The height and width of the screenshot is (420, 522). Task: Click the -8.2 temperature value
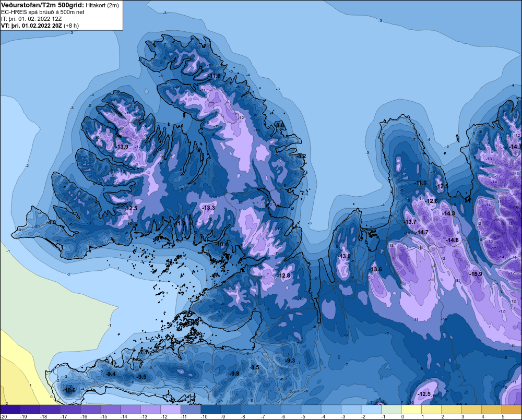coord(301,156)
